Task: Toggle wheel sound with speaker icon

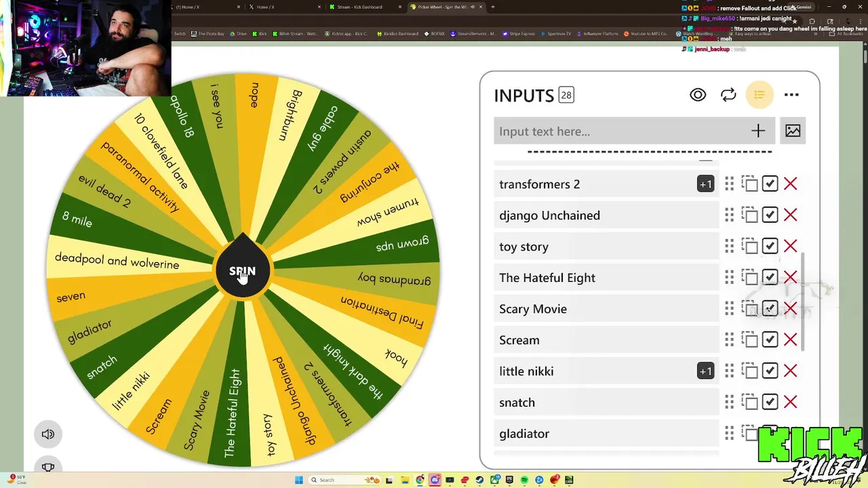Action: [x=48, y=434]
